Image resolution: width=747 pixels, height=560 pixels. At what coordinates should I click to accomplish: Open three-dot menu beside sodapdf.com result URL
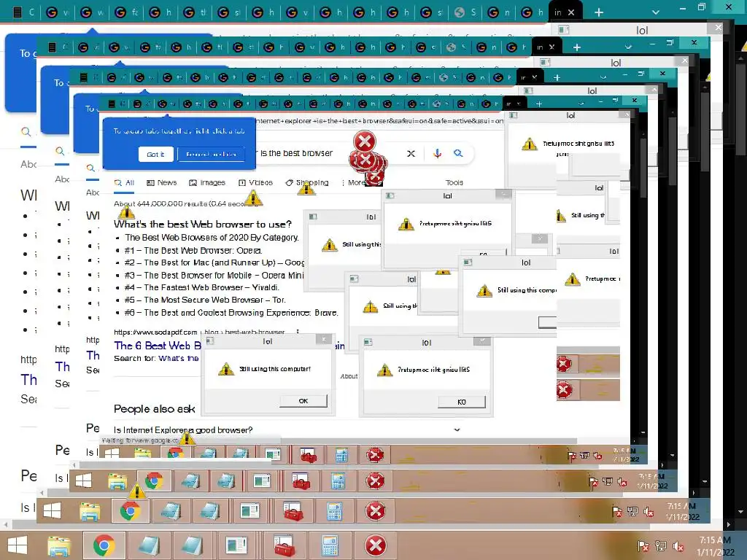coord(298,332)
